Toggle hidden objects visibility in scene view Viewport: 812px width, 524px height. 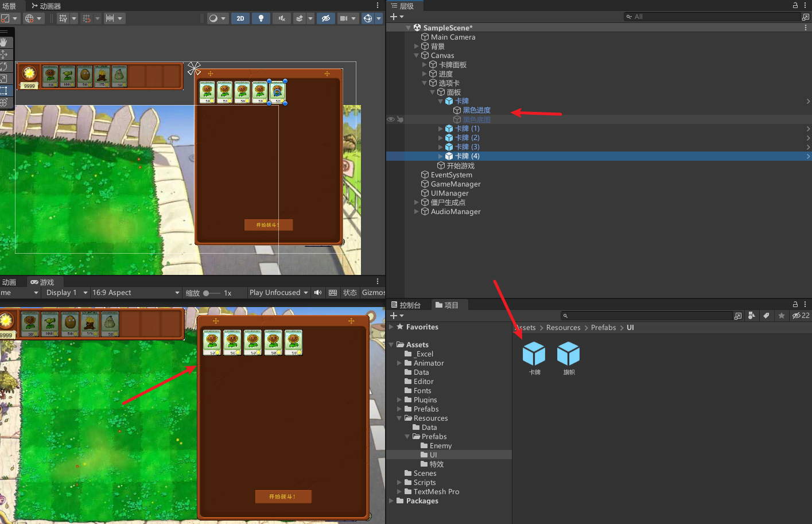coord(325,18)
